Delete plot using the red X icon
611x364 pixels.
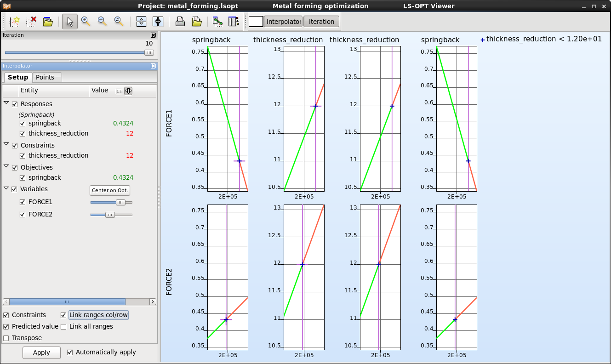(x=31, y=21)
